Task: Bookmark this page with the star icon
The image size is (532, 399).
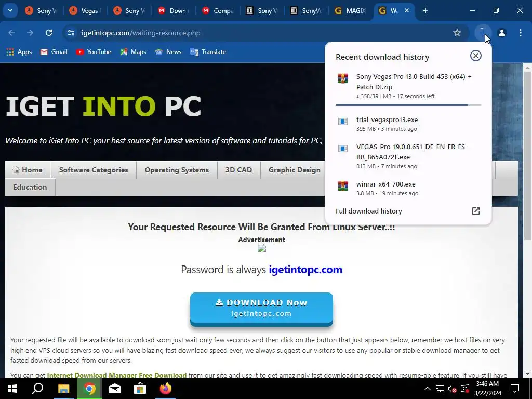Action: coord(457,33)
